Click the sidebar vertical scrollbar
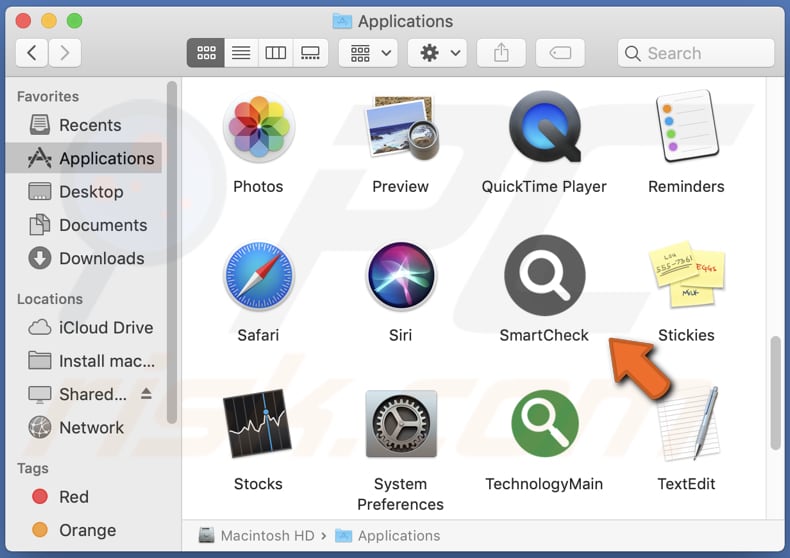The width and height of the screenshot is (790, 558). pos(172,252)
